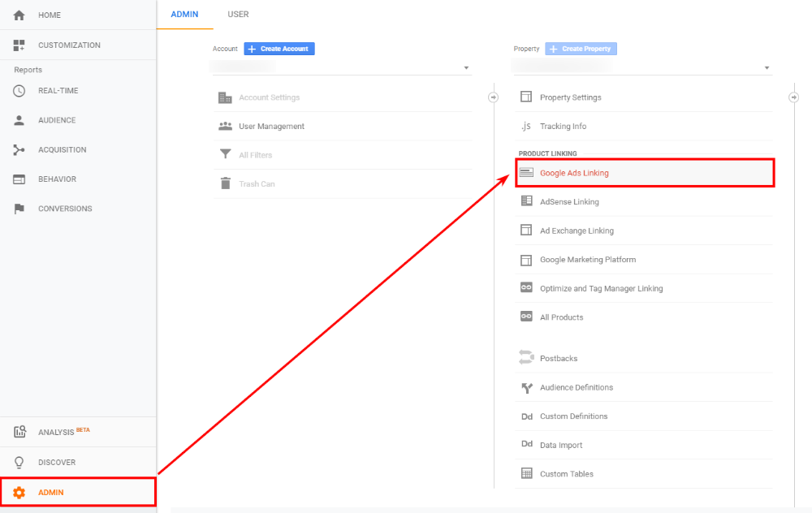Click the arrow circle beside Account column

click(x=493, y=97)
